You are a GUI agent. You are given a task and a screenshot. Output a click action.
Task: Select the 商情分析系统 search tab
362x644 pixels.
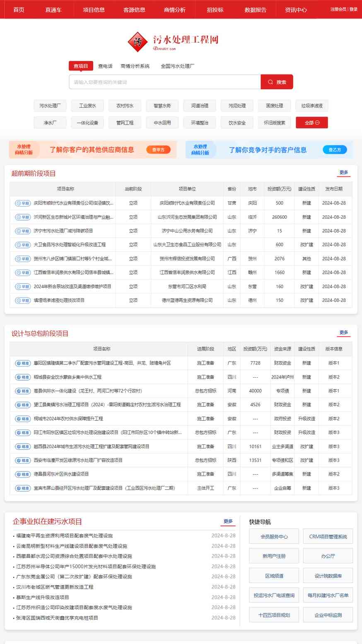click(135, 66)
